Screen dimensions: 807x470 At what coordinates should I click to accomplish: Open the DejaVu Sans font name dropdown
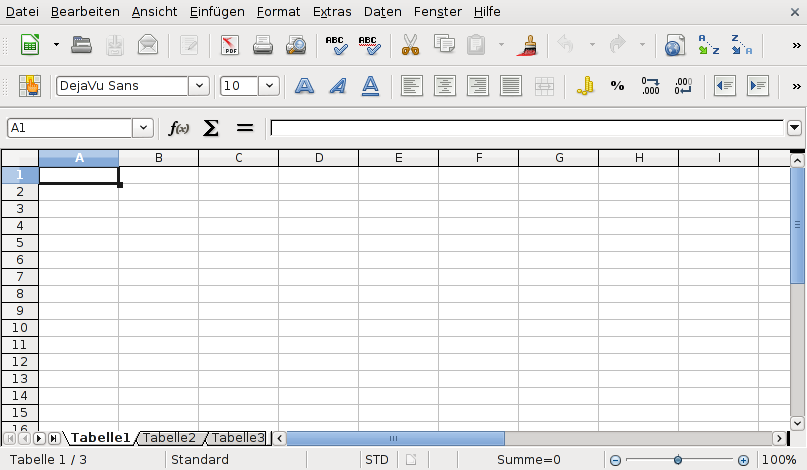[198, 86]
